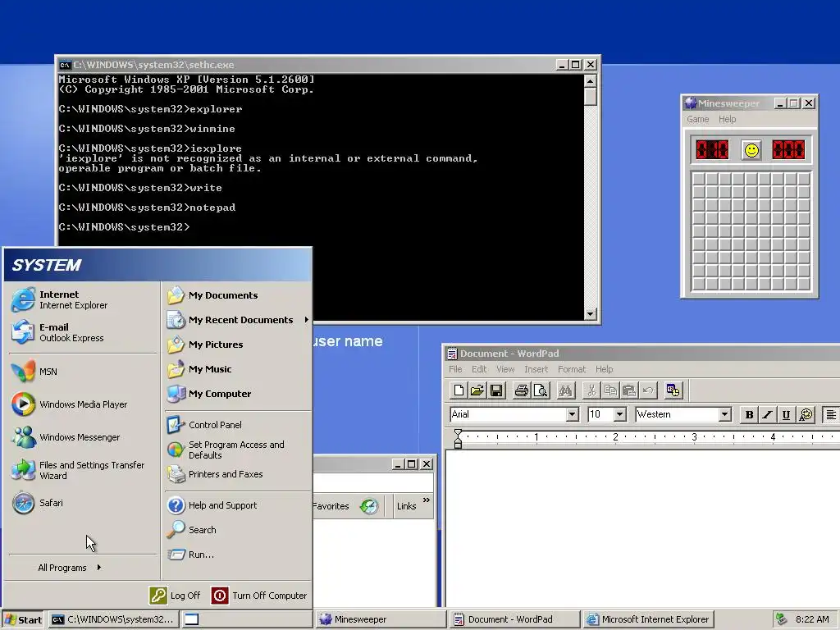Click the Undo icon in WordPad toolbar
The height and width of the screenshot is (630, 840).
(x=648, y=390)
